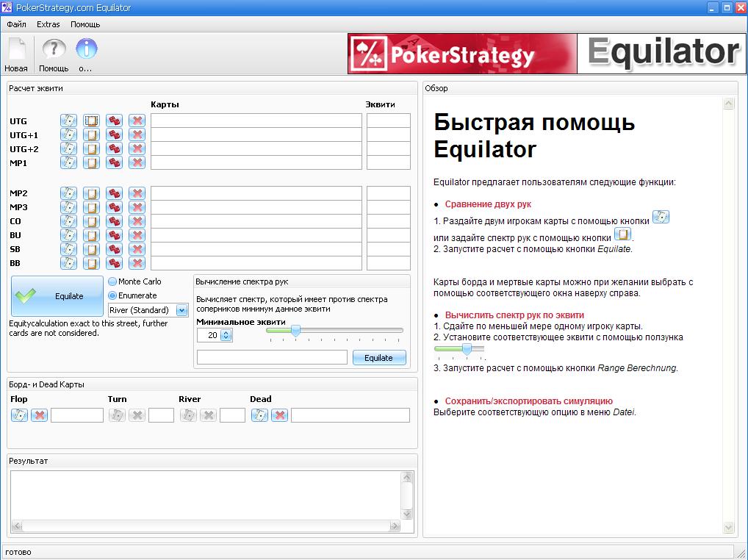748x560 pixels.
Task: Open card picker for UTG+1
Action: click(68, 134)
